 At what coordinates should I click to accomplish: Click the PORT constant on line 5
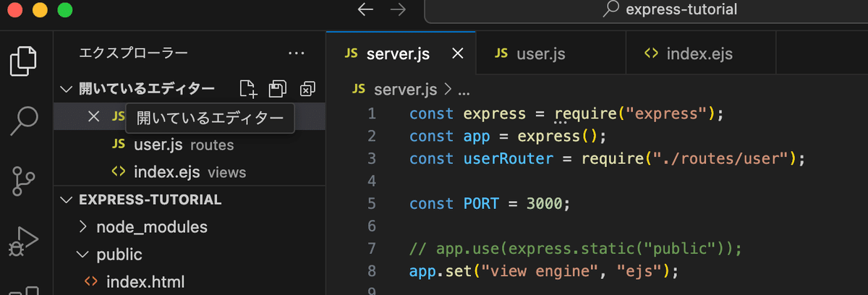click(481, 203)
